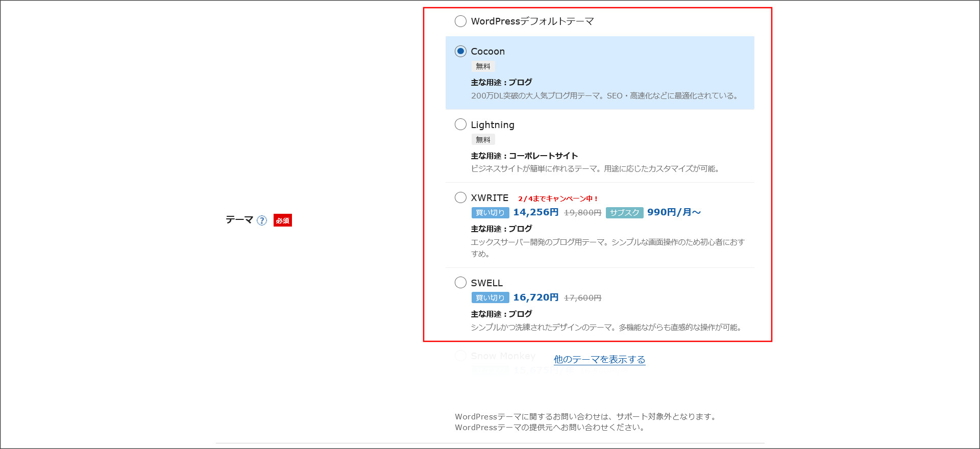
Task: Click the 無料 badge under Cocoon
Action: click(483, 66)
